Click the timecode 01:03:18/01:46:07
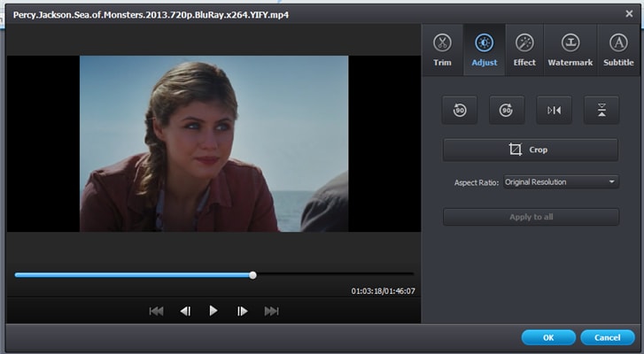Image resolution: width=644 pixels, height=354 pixels. tap(384, 291)
